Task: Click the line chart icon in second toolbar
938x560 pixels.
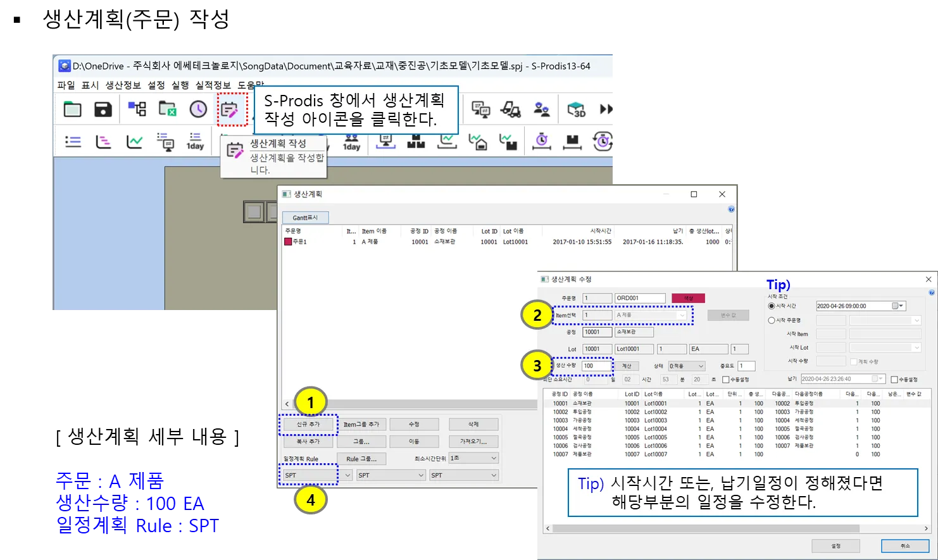Action: tap(134, 142)
